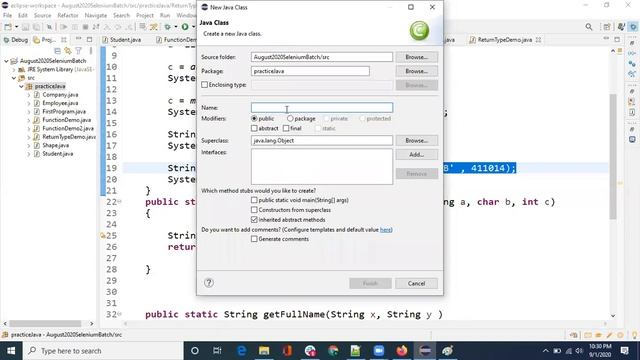Select the public modifier radio button
640x360 pixels.
pos(254,118)
